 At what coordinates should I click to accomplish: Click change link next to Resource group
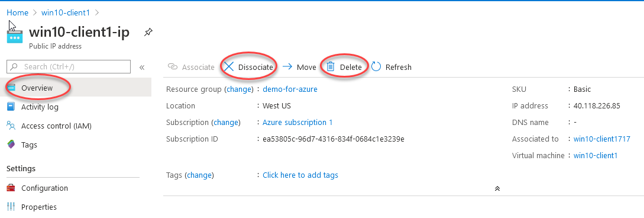pyautogui.click(x=239, y=89)
